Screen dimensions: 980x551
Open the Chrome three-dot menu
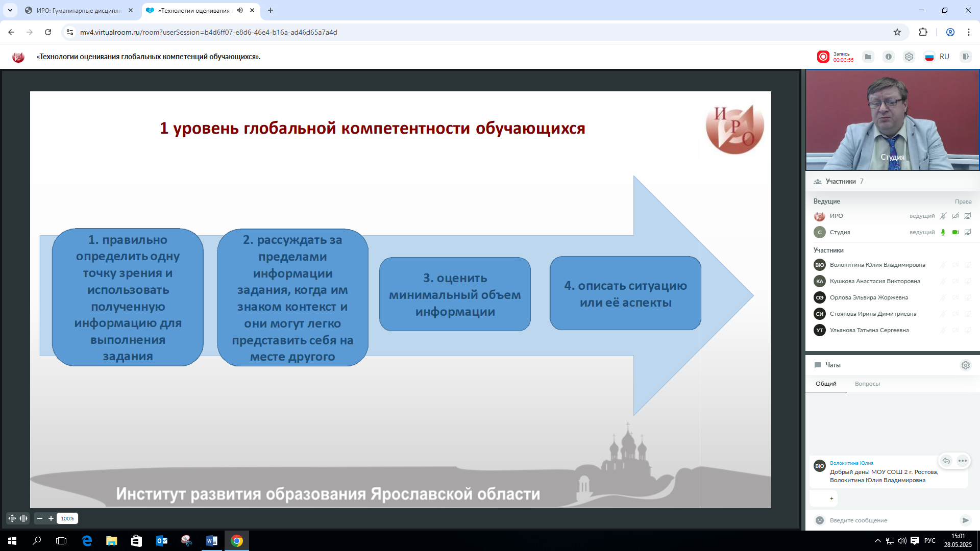968,32
